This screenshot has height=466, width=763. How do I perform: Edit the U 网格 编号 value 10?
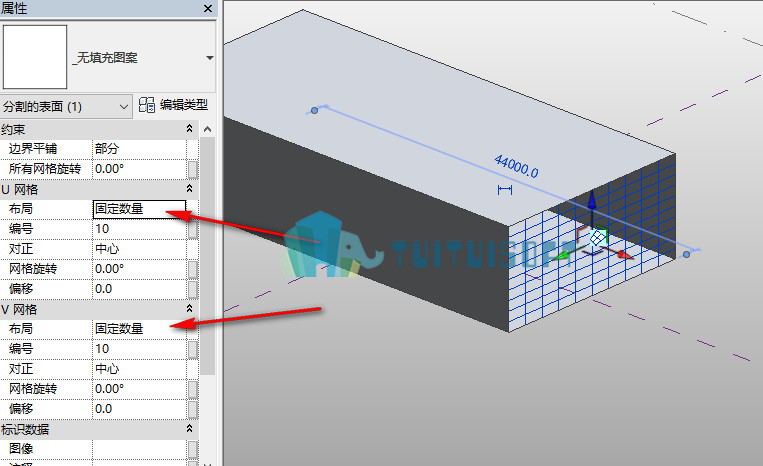(x=140, y=229)
